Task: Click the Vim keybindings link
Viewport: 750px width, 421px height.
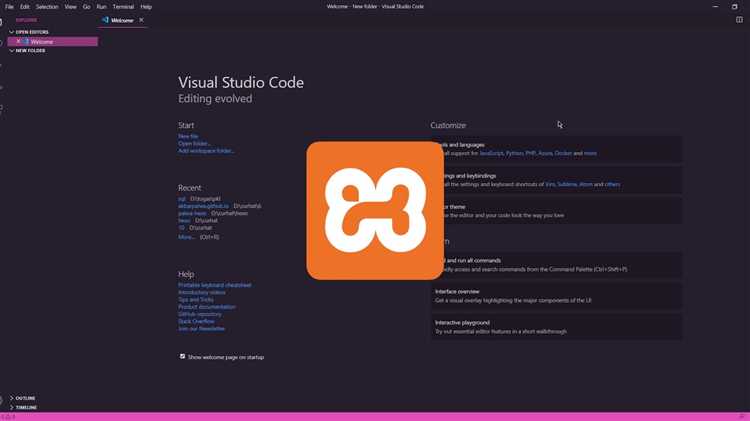Action: 550,184
